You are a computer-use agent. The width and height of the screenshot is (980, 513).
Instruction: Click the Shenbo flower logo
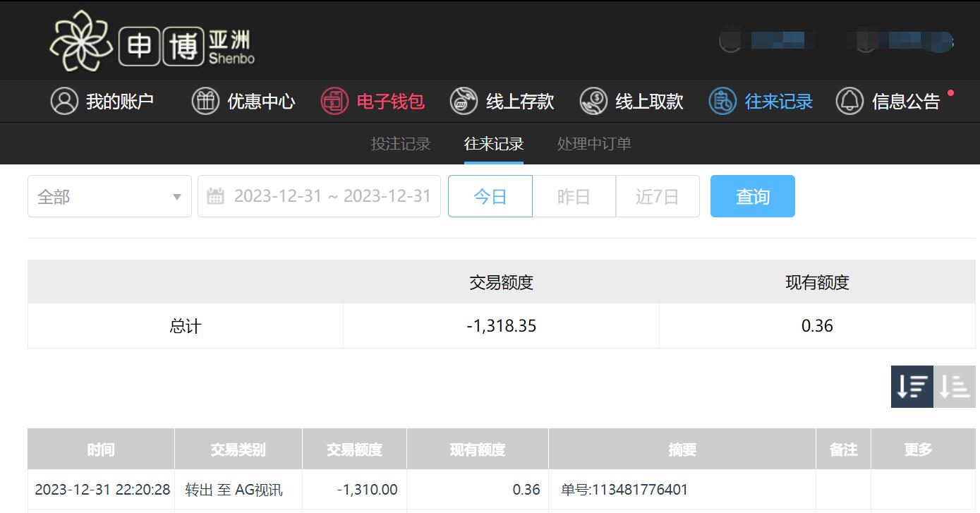[81, 41]
